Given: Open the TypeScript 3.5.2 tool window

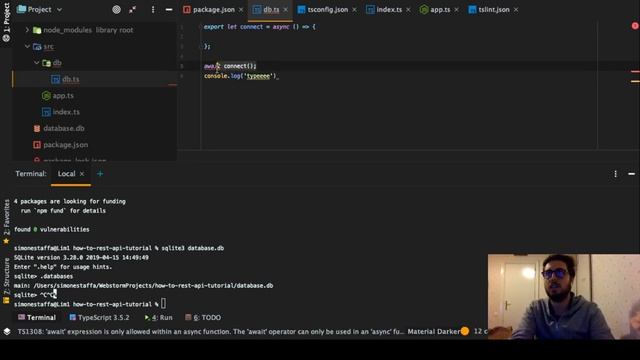Looking at the screenshot, I should click(99, 318).
